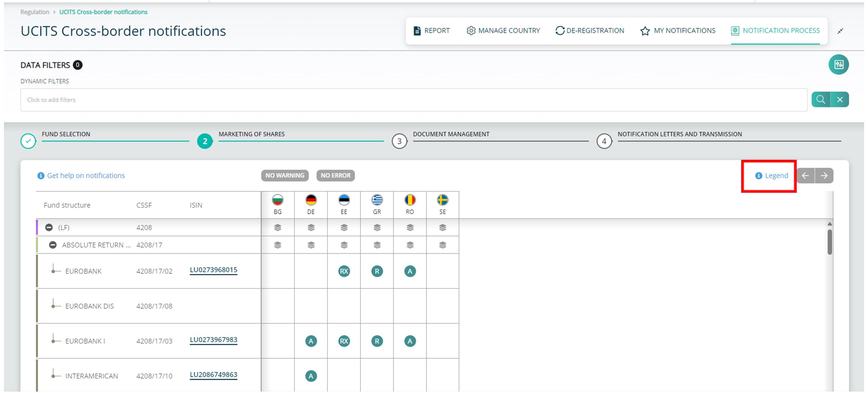This screenshot has width=868, height=393.
Task: Click the Fund structure column header
Action: [67, 205]
